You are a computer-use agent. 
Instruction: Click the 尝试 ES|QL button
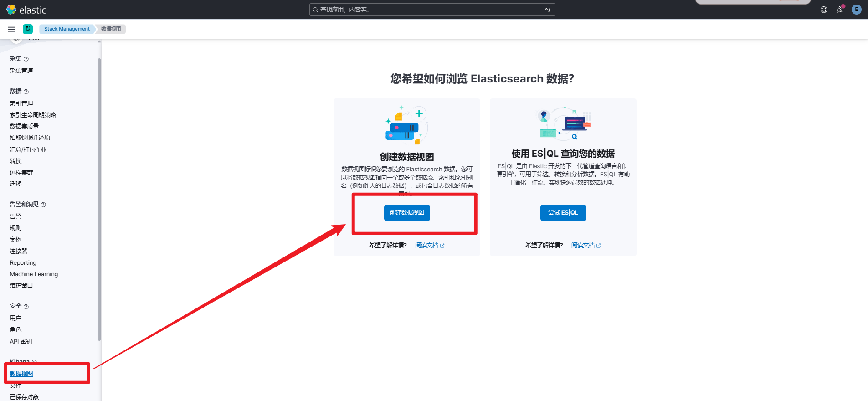pos(563,213)
